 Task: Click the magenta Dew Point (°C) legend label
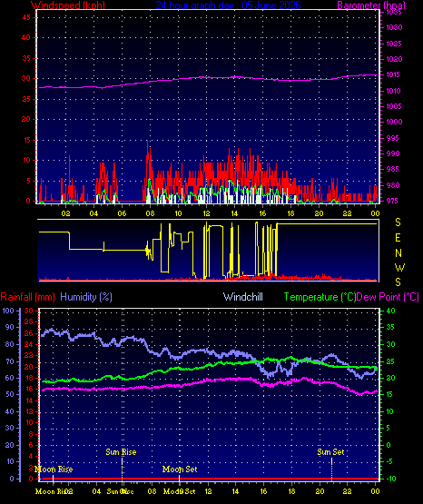(x=388, y=297)
